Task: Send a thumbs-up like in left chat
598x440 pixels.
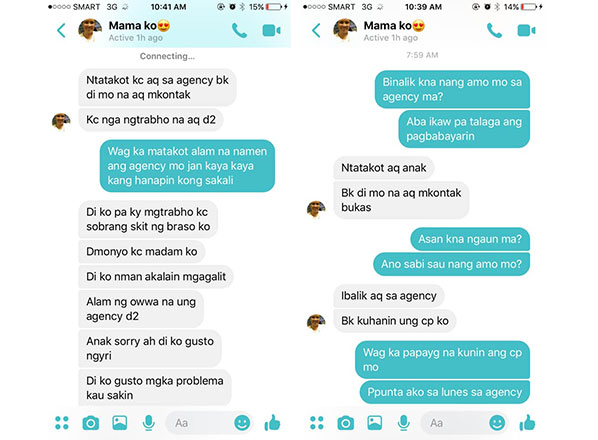Action: click(272, 422)
